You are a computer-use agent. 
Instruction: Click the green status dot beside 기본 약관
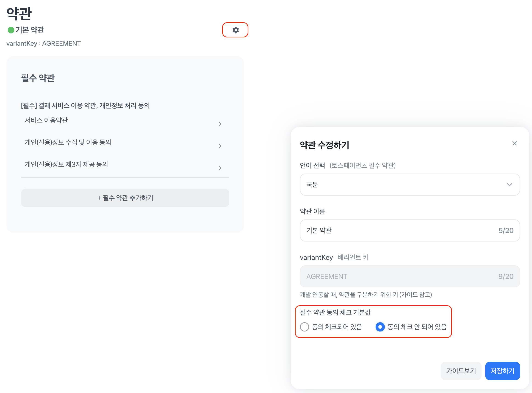[x=11, y=30]
